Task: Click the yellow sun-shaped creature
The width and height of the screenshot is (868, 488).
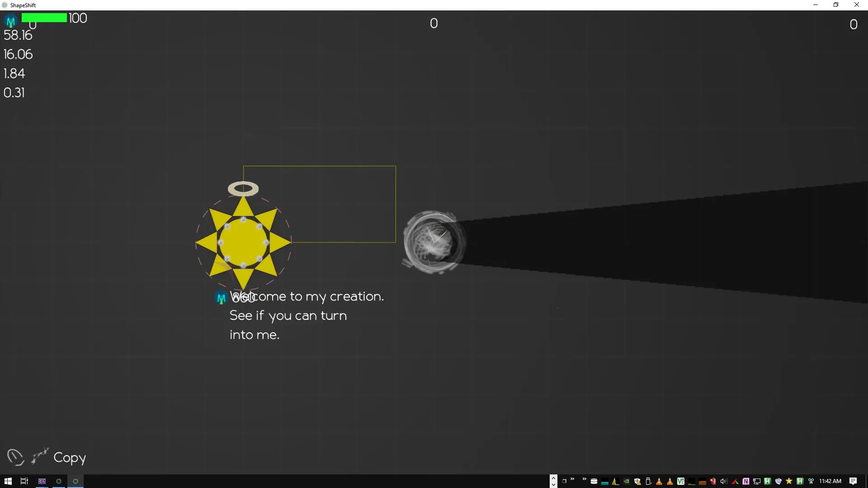Action: point(243,243)
